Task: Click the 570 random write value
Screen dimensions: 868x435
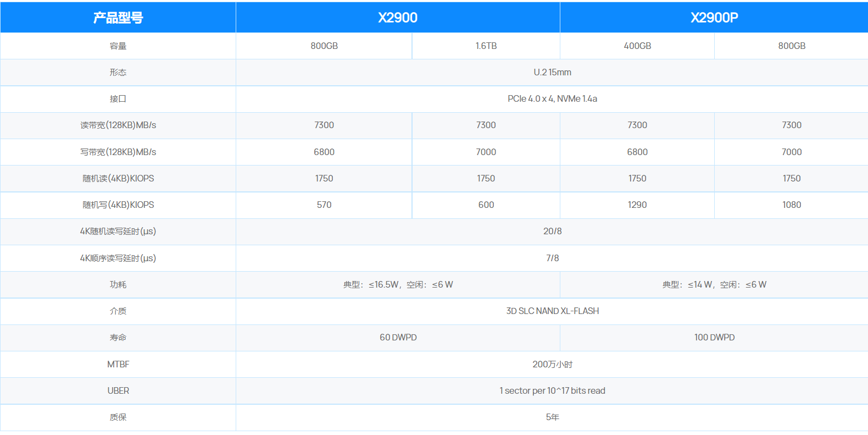Action: (324, 205)
